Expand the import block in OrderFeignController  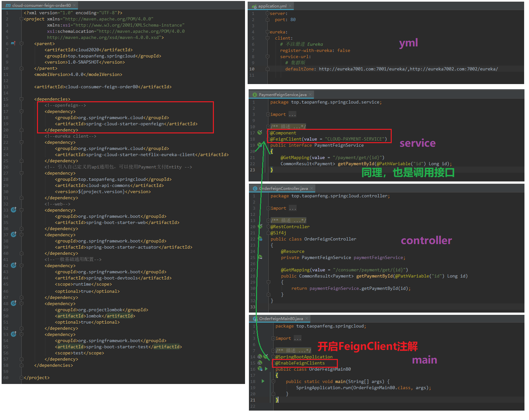pos(268,208)
